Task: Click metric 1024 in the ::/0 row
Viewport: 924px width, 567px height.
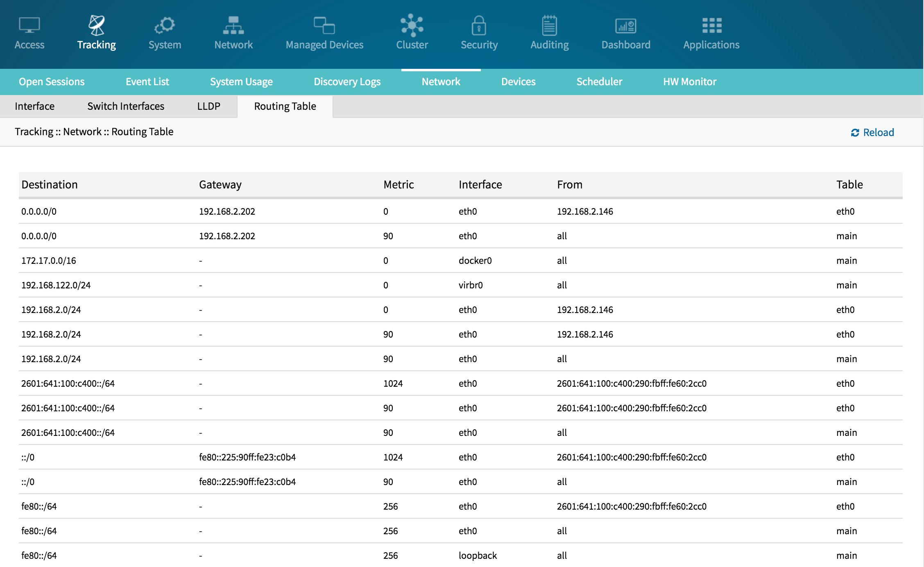Action: click(x=393, y=457)
